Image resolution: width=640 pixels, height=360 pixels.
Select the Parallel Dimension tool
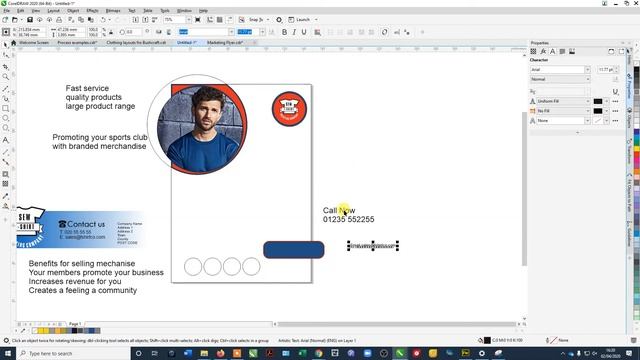[x=5, y=151]
